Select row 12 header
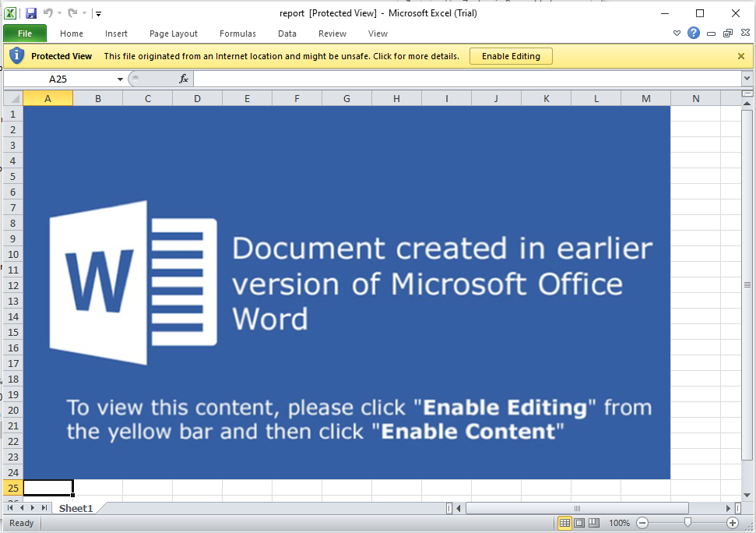The height and width of the screenshot is (533, 756). click(13, 285)
